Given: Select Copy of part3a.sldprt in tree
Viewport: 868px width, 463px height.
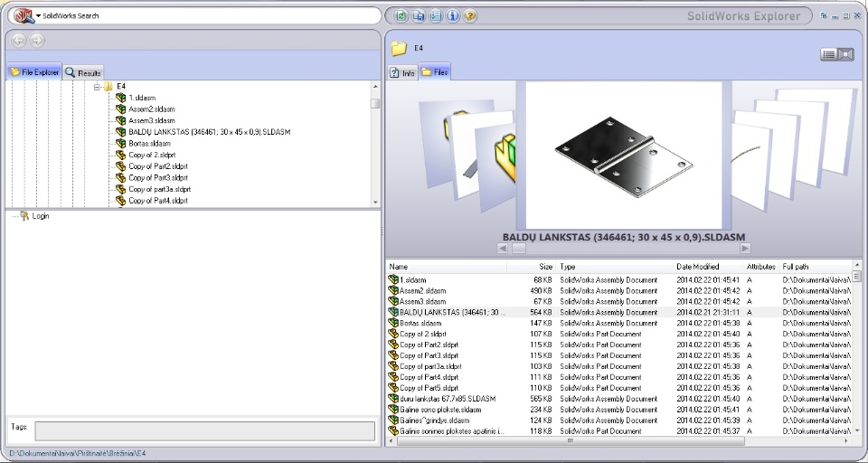Looking at the screenshot, I should [x=154, y=189].
